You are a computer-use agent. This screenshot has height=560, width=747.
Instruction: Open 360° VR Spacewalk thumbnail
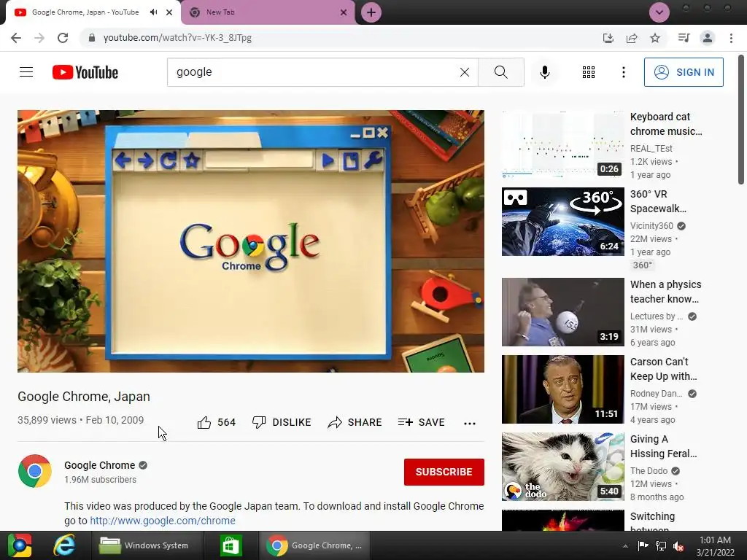[x=562, y=222]
